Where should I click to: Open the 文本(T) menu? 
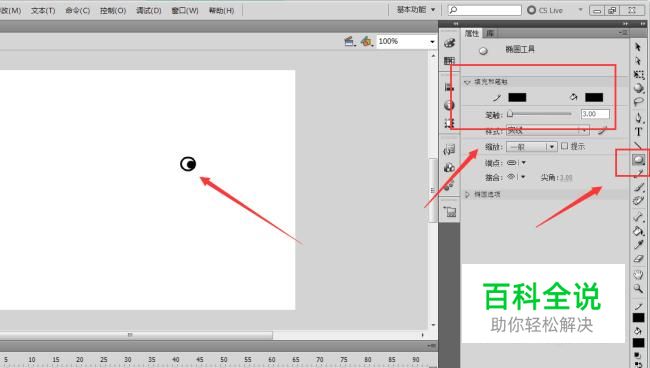[x=43, y=10]
